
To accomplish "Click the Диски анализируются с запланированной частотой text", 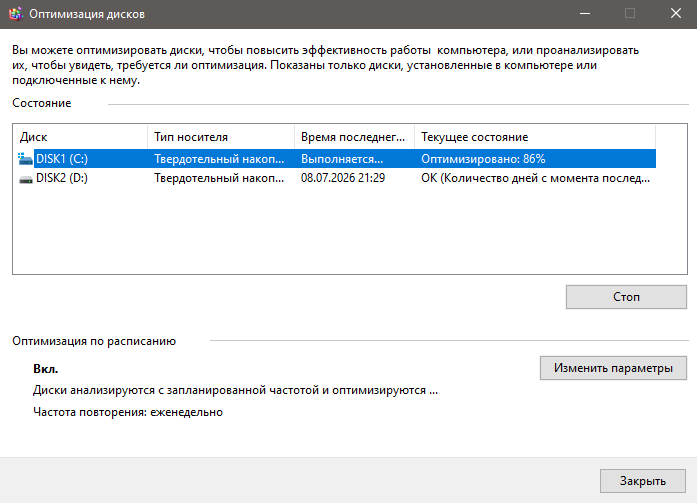I will click(236, 390).
